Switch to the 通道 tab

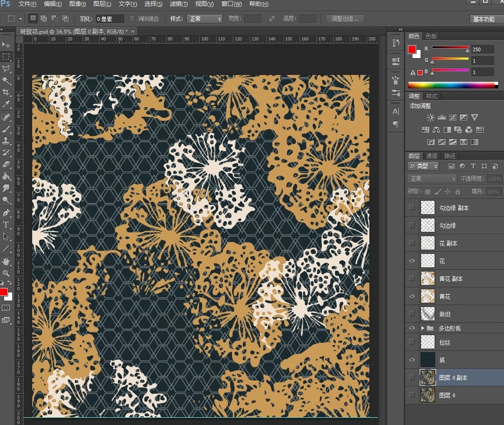[431, 156]
